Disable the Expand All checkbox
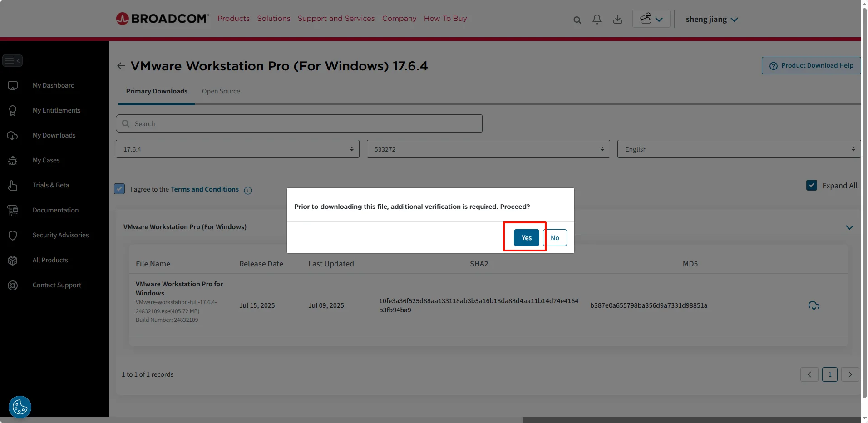The width and height of the screenshot is (868, 423). coord(812,185)
